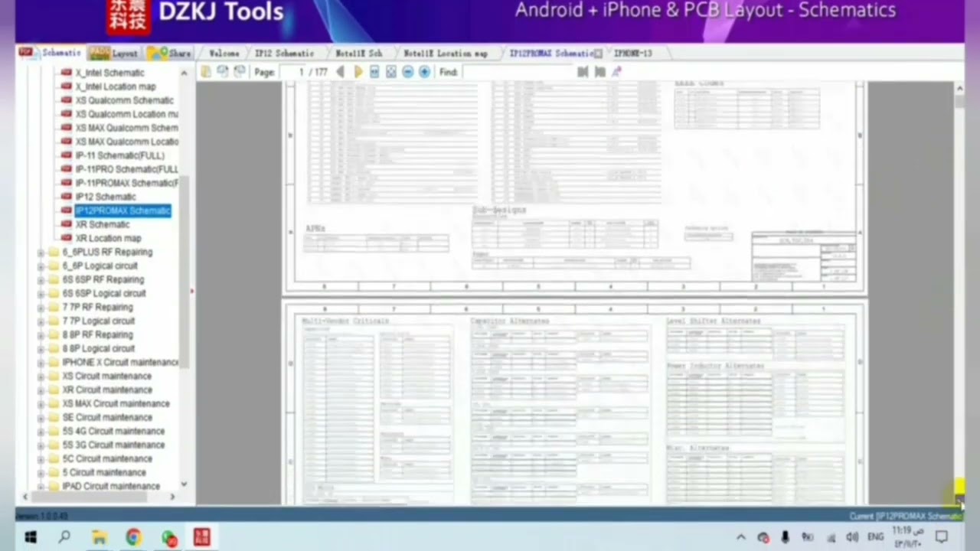Expand IPHONE X Circuit maintenance folder
Image resolution: width=980 pixels, height=551 pixels.
[41, 363]
